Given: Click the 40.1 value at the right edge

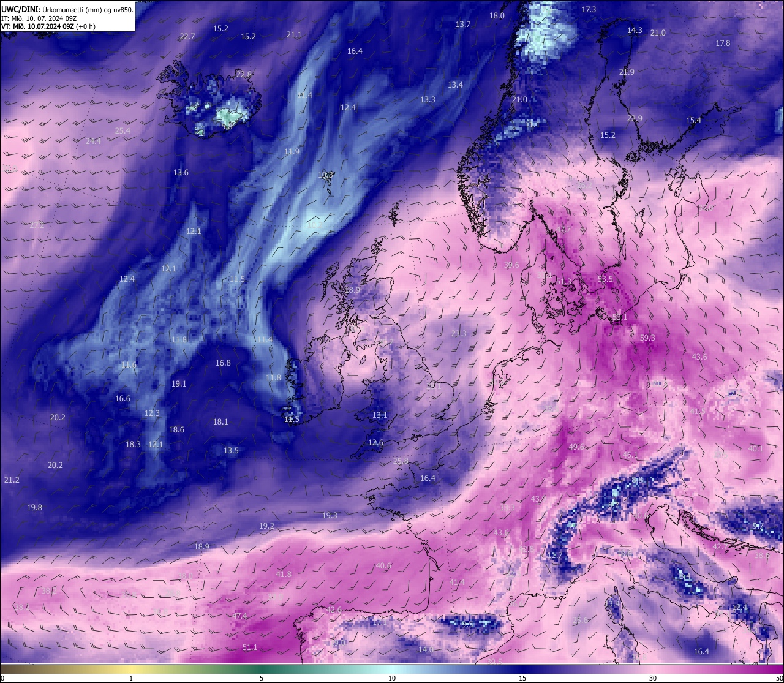Looking at the screenshot, I should pyautogui.click(x=756, y=449).
